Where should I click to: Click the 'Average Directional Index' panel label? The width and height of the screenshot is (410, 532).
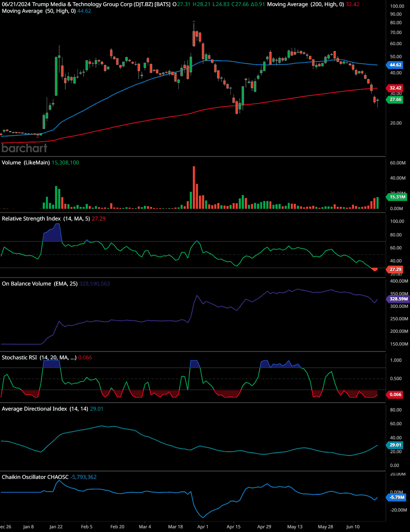pyautogui.click(x=34, y=409)
